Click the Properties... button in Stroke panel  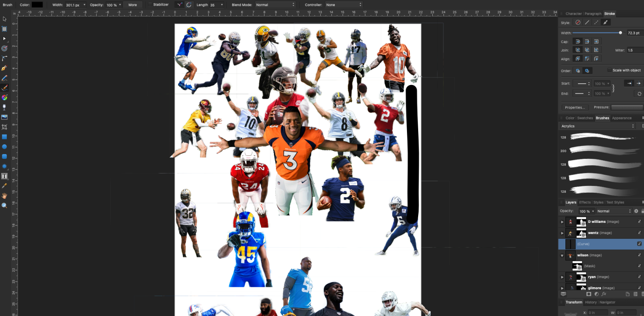[x=574, y=107]
